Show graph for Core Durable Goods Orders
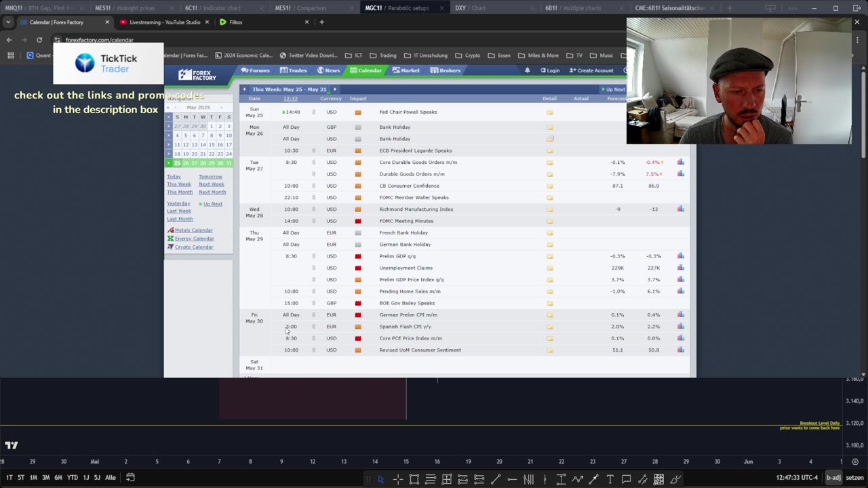Screen dimensions: 868x488 680,162
